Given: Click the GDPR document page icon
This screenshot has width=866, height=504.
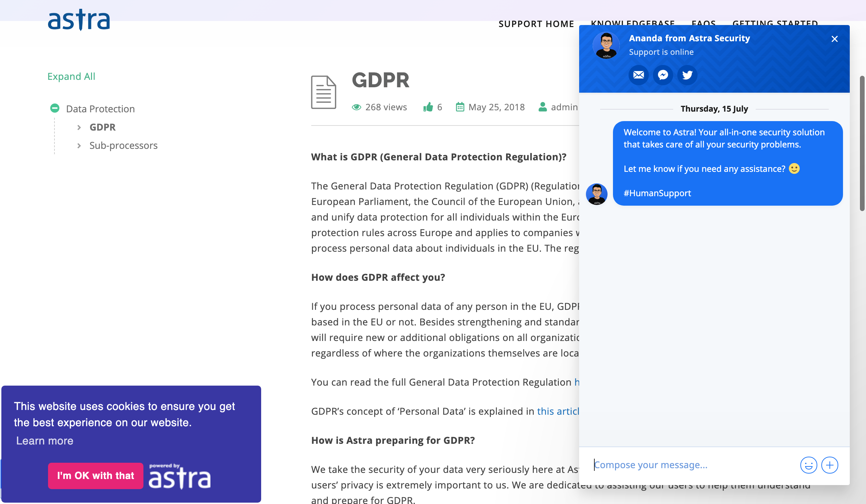Looking at the screenshot, I should (x=323, y=92).
